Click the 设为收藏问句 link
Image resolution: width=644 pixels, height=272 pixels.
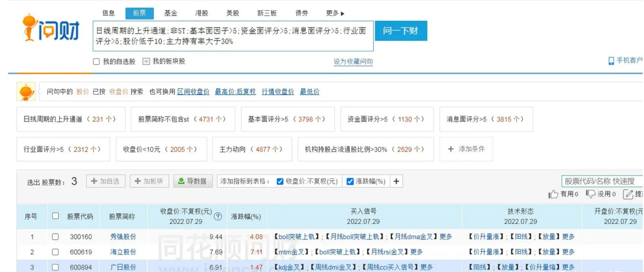(353, 62)
